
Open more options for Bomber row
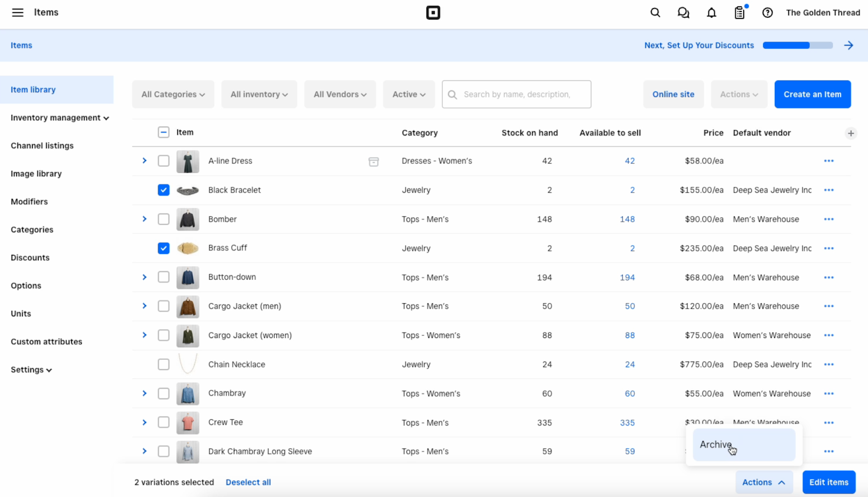tap(829, 219)
